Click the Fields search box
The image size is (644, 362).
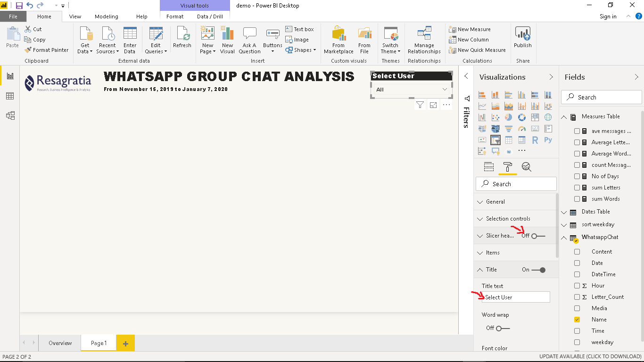[602, 97]
